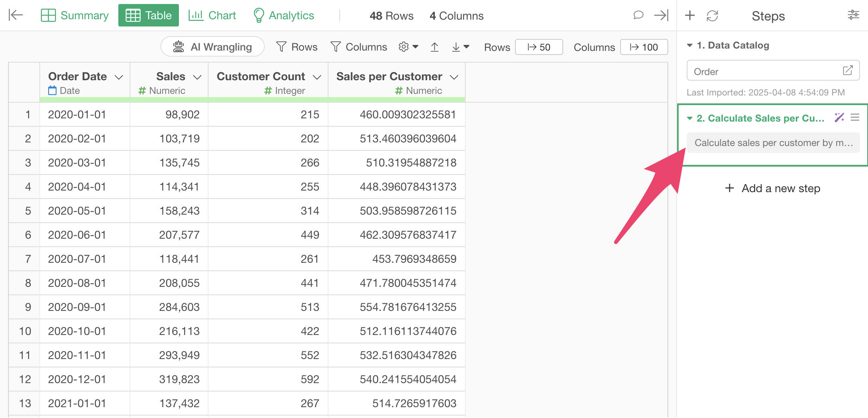Select the Customer Count value 592
The image size is (868, 418).
tap(268, 379)
